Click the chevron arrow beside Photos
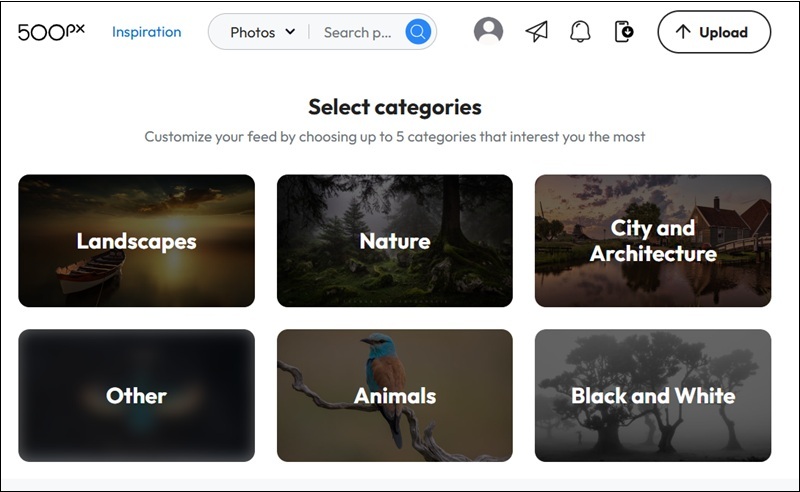800x492 pixels. click(290, 32)
